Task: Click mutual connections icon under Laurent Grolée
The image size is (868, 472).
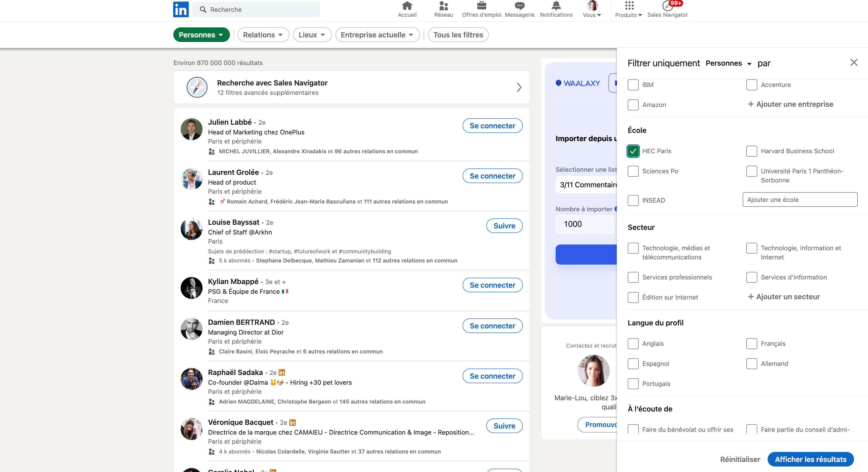Action: pyautogui.click(x=212, y=202)
